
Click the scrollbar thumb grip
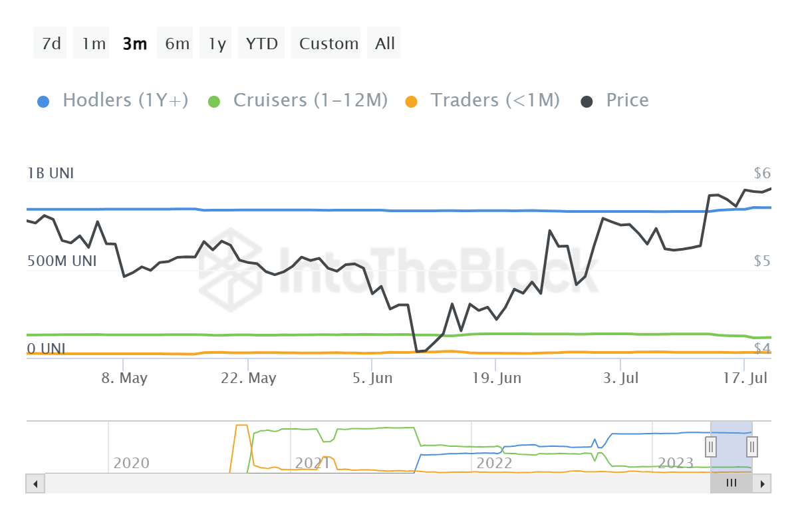pyautogui.click(x=731, y=483)
